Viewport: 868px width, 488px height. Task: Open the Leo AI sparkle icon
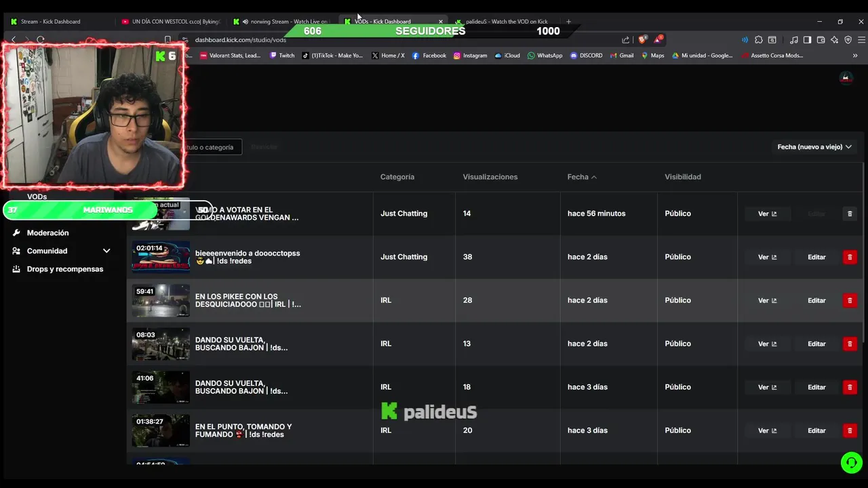point(834,40)
